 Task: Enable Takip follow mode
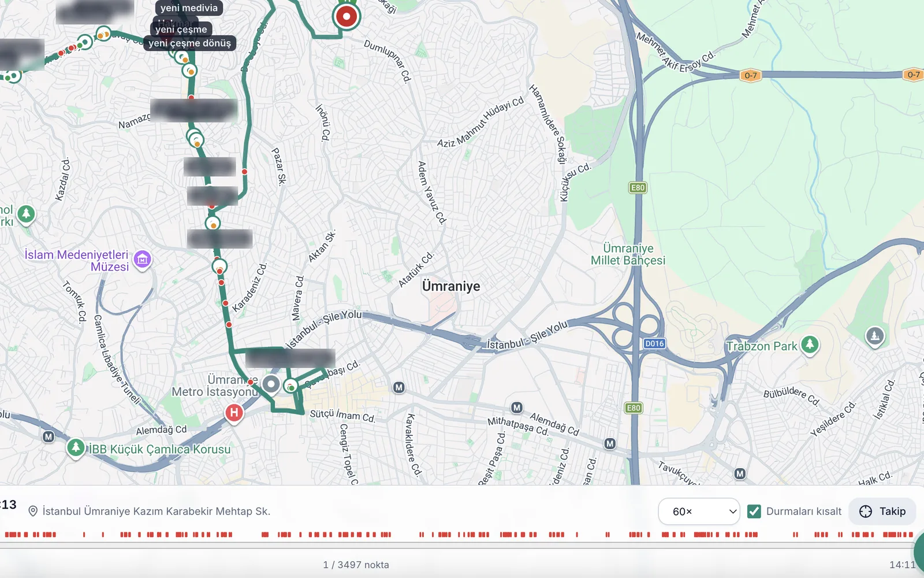882,512
